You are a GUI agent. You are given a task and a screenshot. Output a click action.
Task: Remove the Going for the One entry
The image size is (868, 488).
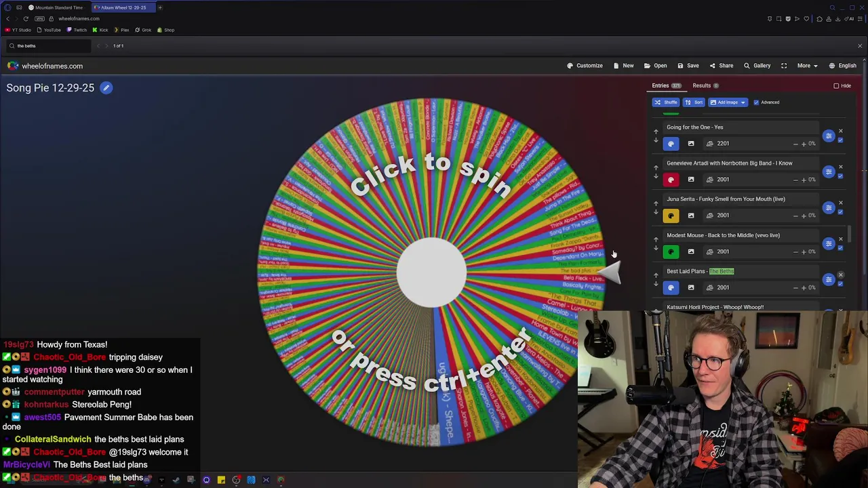click(840, 131)
